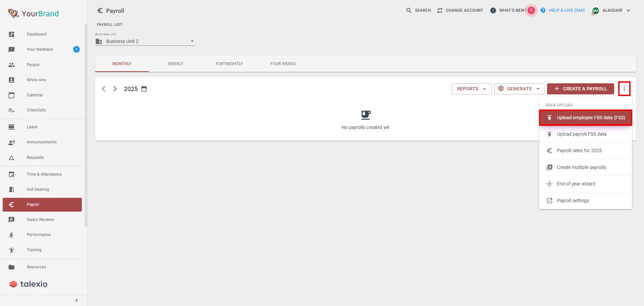Click Help & Live Chat link
The width and height of the screenshot is (644, 306).
point(567,10)
